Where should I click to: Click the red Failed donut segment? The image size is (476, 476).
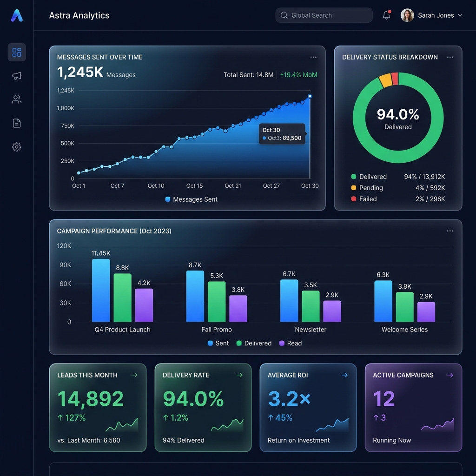395,79
